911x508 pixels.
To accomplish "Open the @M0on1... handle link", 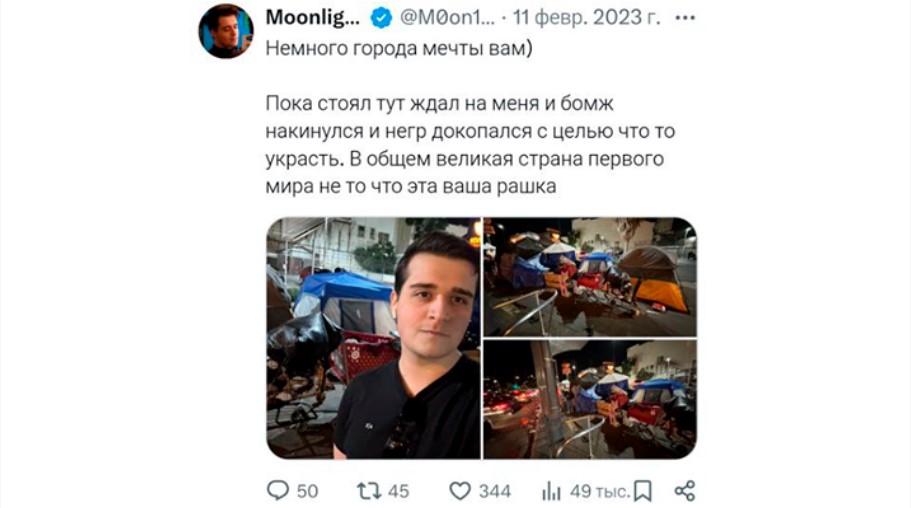I will [x=447, y=18].
